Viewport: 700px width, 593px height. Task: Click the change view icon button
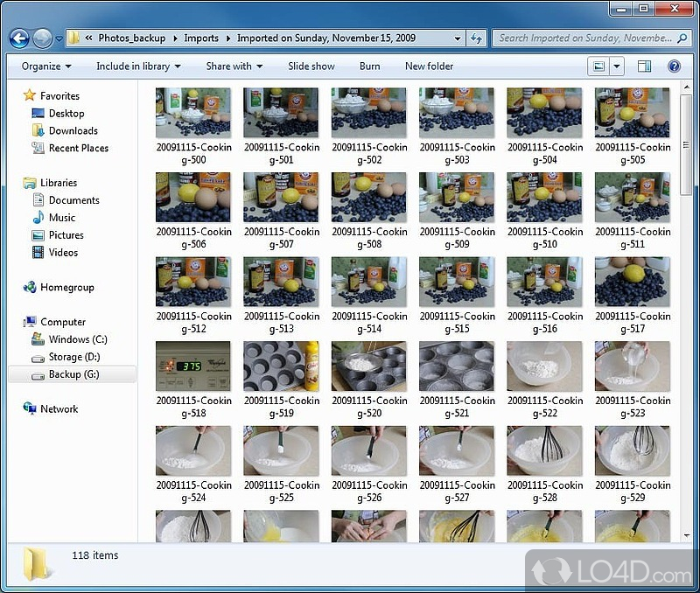(599, 66)
